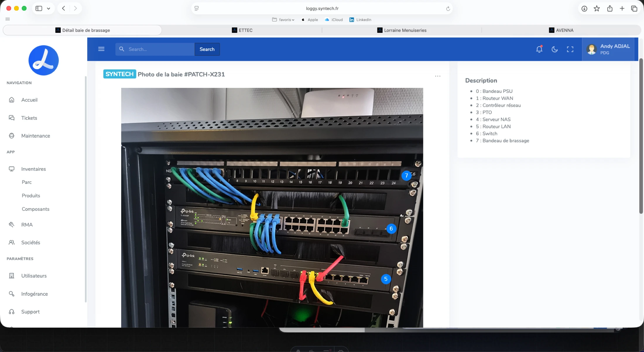Open Tickets page
Viewport: 644px width, 352px height.
point(29,118)
